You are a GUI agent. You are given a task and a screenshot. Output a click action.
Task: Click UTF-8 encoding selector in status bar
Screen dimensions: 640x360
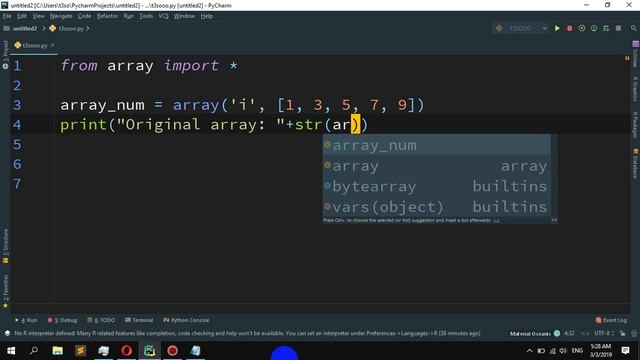[604, 333]
